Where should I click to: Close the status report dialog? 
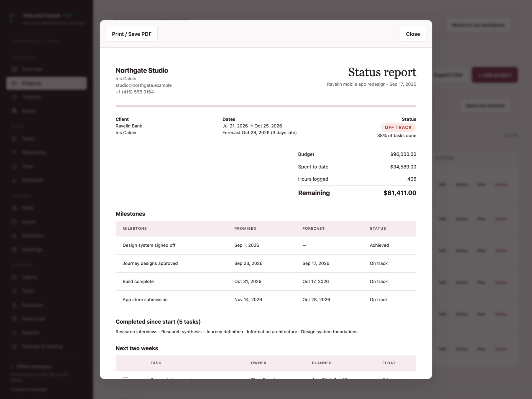413,34
